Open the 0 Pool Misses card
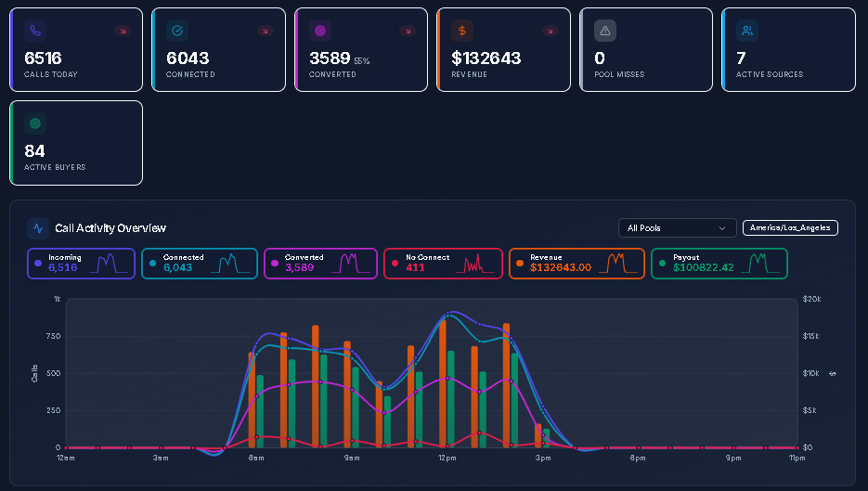This screenshot has height=491, width=868. click(646, 50)
